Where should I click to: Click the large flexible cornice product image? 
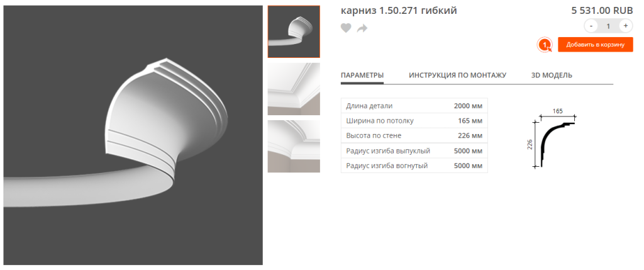[133, 135]
